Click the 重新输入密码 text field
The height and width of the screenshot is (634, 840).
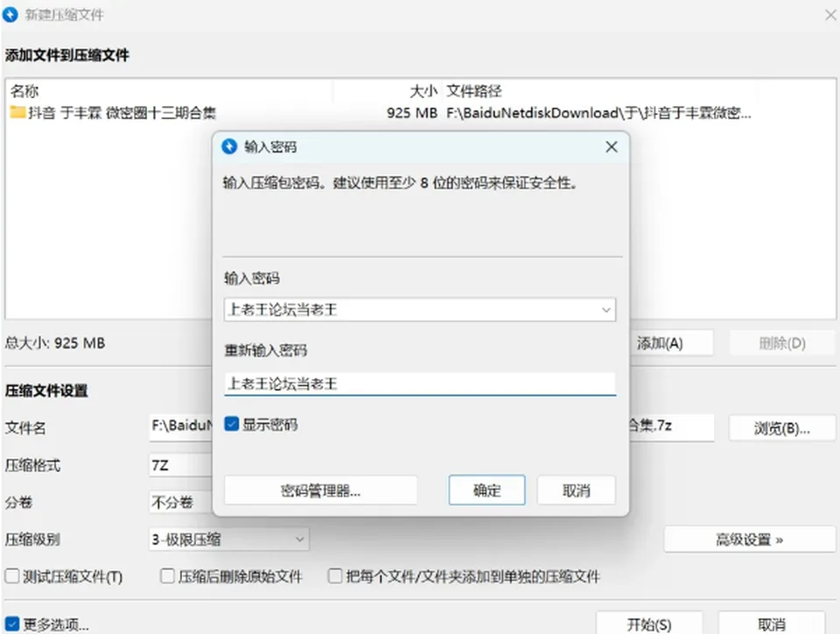[x=420, y=384]
